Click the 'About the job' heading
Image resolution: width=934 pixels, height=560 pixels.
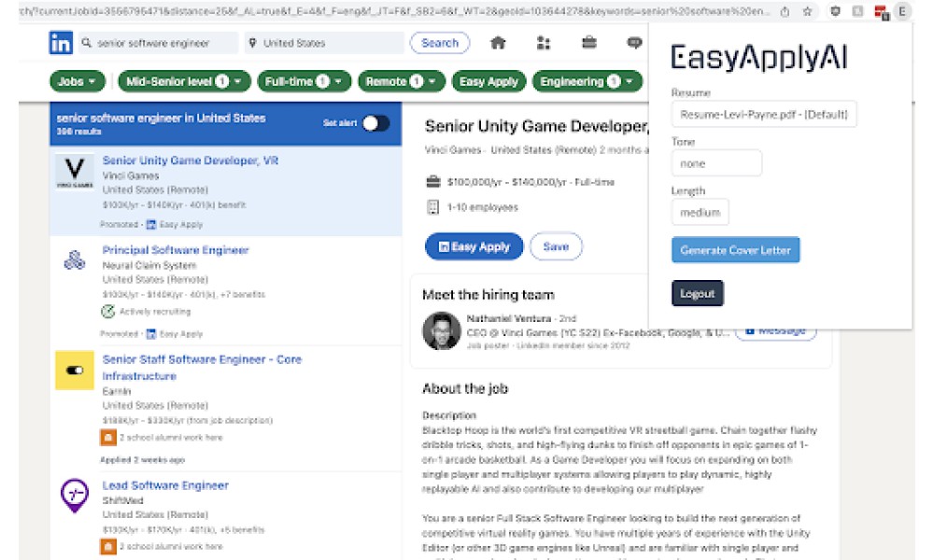pyautogui.click(x=464, y=388)
